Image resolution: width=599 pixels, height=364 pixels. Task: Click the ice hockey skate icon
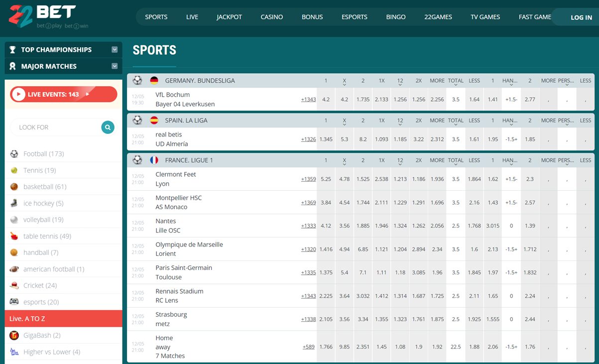(14, 203)
